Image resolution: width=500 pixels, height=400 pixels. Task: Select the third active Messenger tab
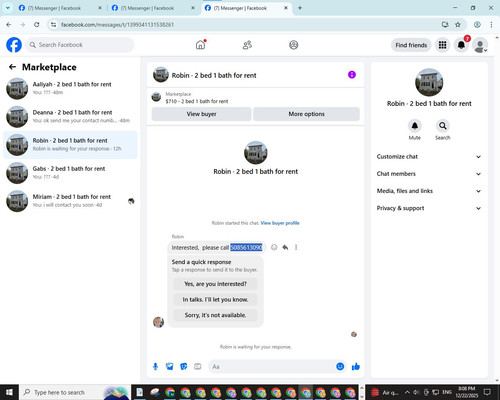tap(246, 8)
